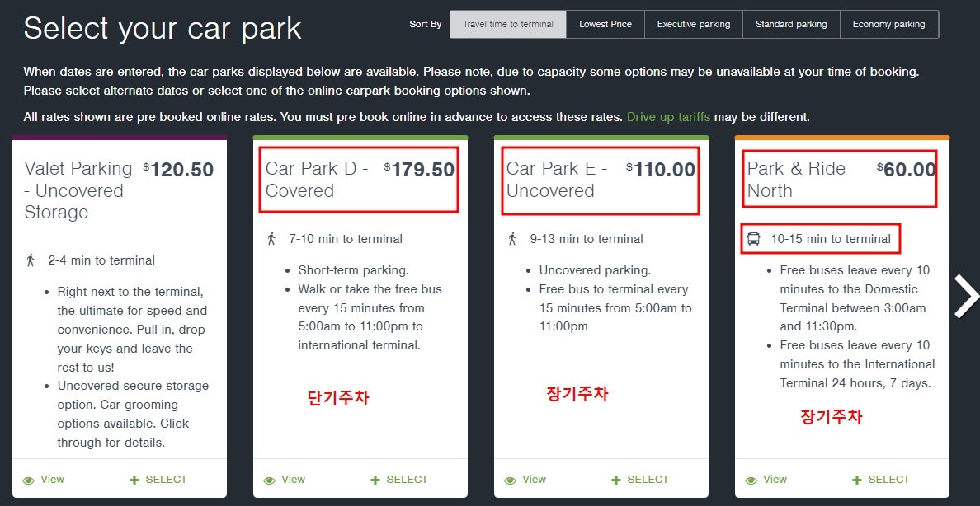
Task: Click the plus icon on Car Park E card
Action: click(616, 480)
